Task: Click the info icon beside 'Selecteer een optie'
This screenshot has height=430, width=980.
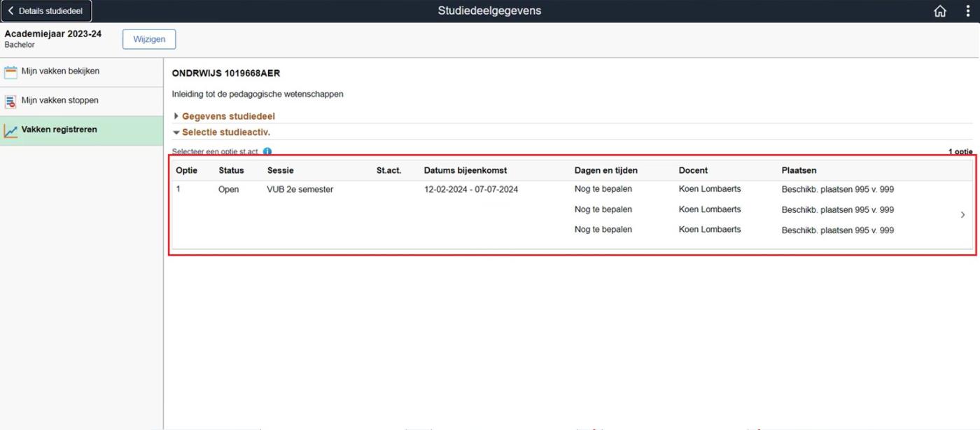Action: (267, 151)
